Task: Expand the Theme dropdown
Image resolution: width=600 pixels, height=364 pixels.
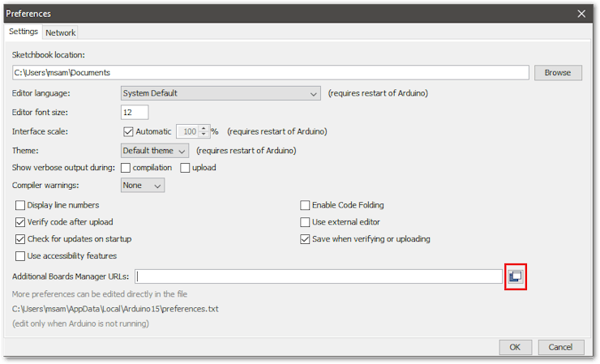Action: [154, 151]
